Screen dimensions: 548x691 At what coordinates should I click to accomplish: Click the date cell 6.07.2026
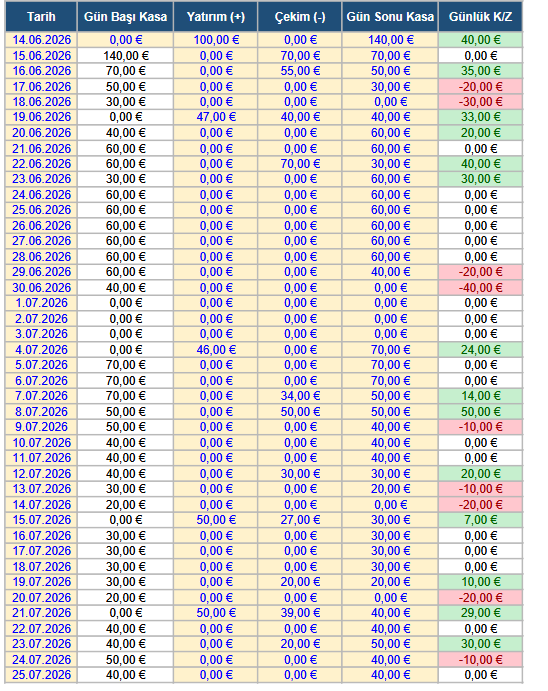point(41,381)
